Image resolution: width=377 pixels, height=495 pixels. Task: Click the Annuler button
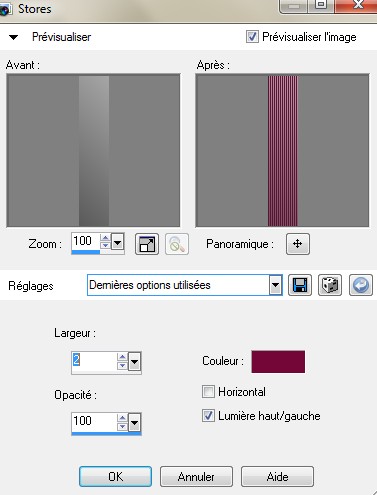click(196, 476)
